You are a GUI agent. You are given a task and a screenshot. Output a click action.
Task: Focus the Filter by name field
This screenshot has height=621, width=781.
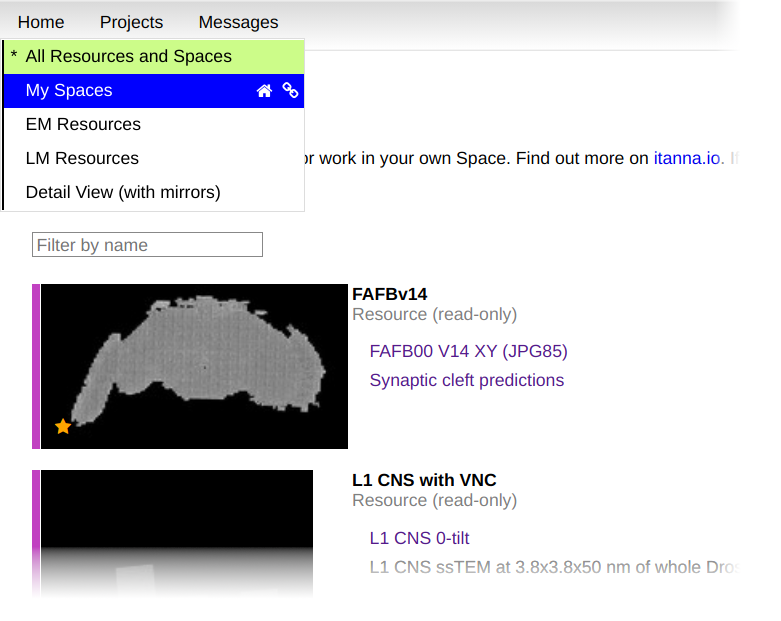pos(147,245)
